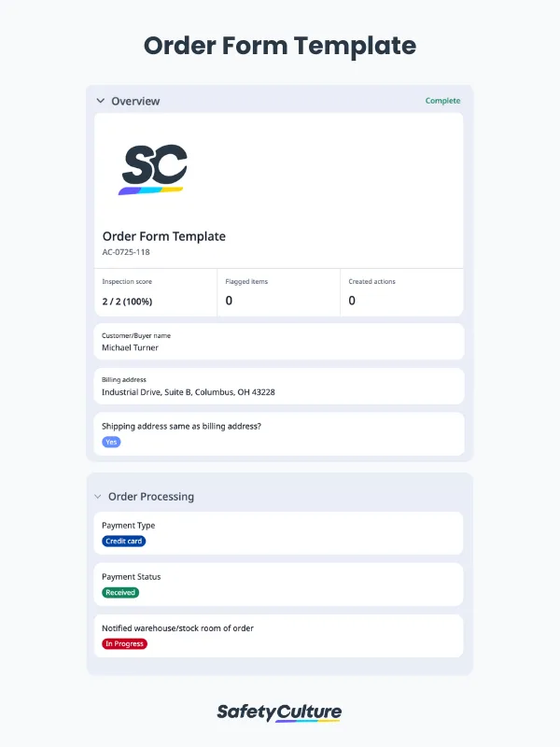
Task: Toggle shipping address same as billing answer
Action: 111,442
